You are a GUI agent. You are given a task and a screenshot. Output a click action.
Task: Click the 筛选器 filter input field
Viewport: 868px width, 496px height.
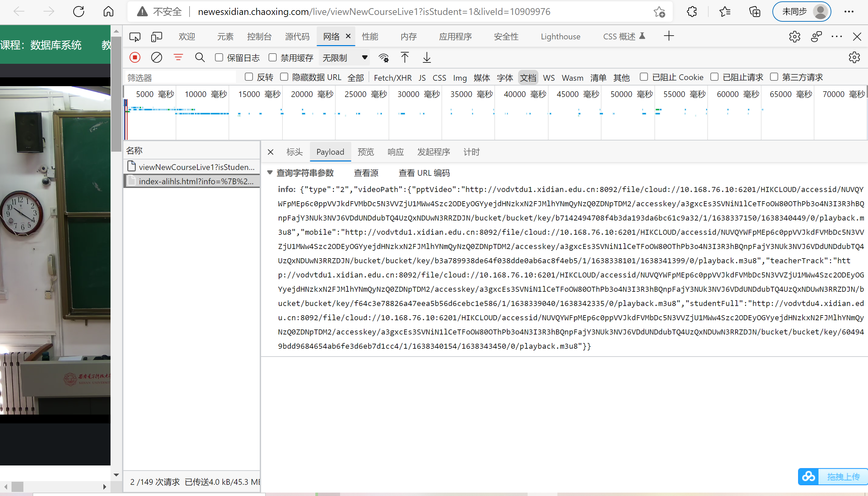point(180,78)
